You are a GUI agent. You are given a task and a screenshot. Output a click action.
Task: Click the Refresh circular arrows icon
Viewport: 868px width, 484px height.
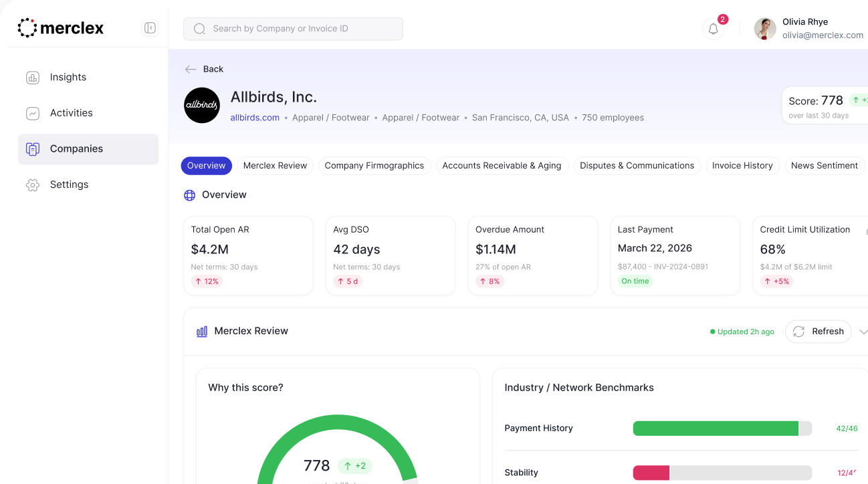tap(798, 332)
